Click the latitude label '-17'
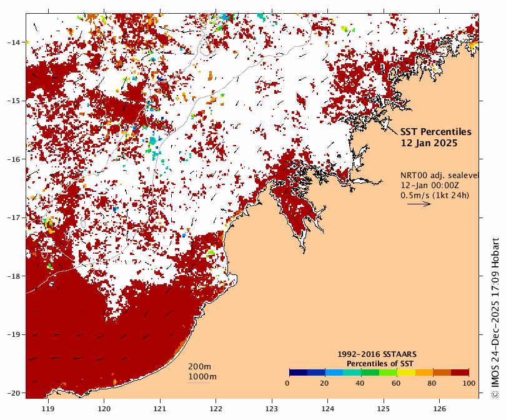506x420 pixels. (x=14, y=217)
